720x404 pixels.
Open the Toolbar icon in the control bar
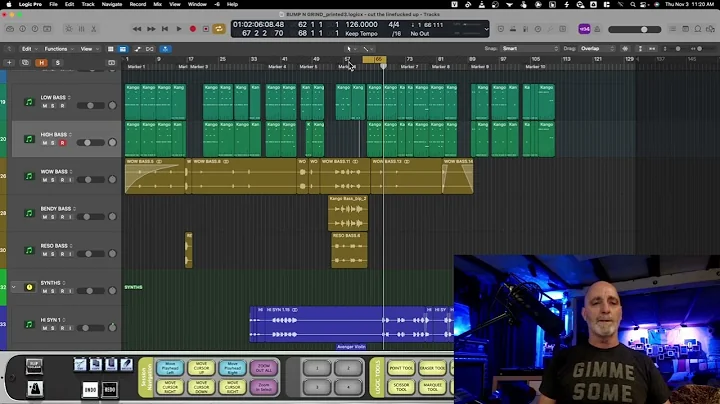tap(47, 29)
